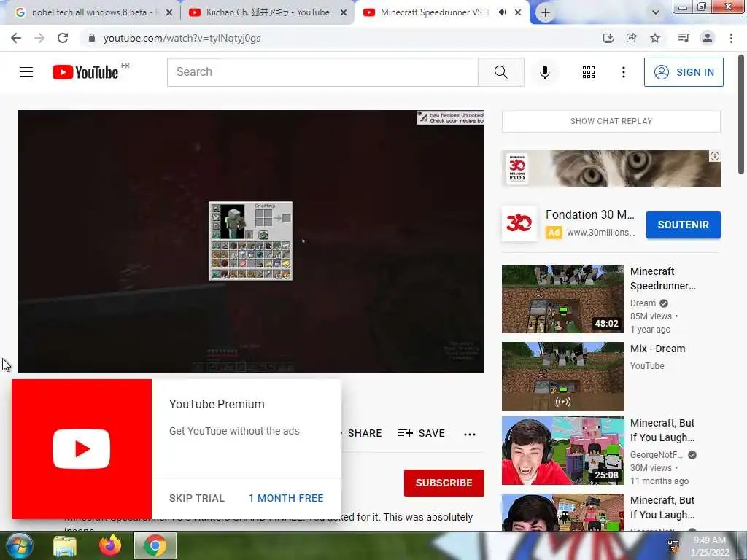Share this page from address bar
The width and height of the screenshot is (747, 560).
(632, 38)
